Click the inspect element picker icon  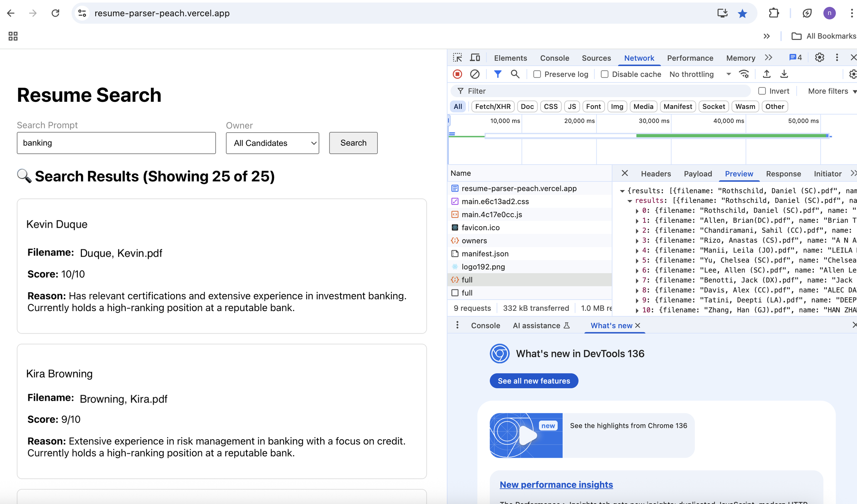pyautogui.click(x=457, y=58)
